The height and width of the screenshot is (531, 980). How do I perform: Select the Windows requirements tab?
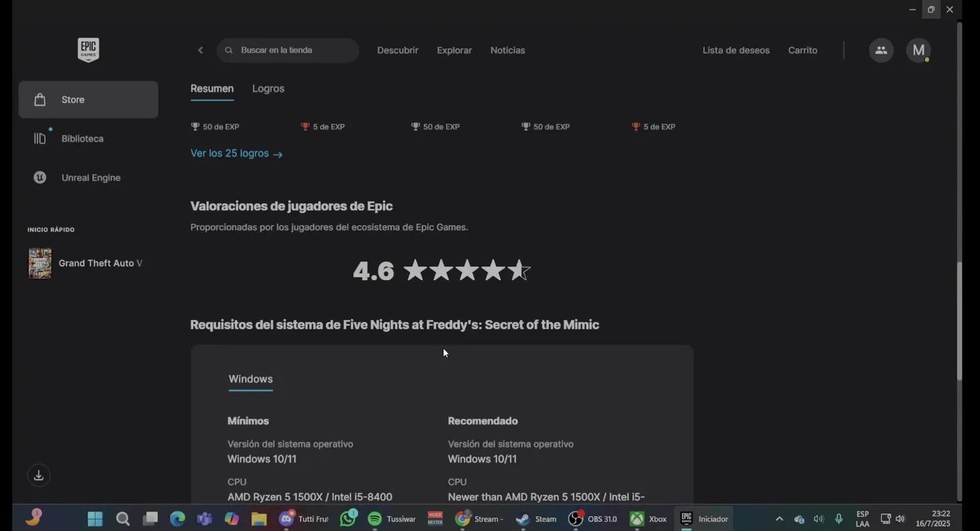251,379
